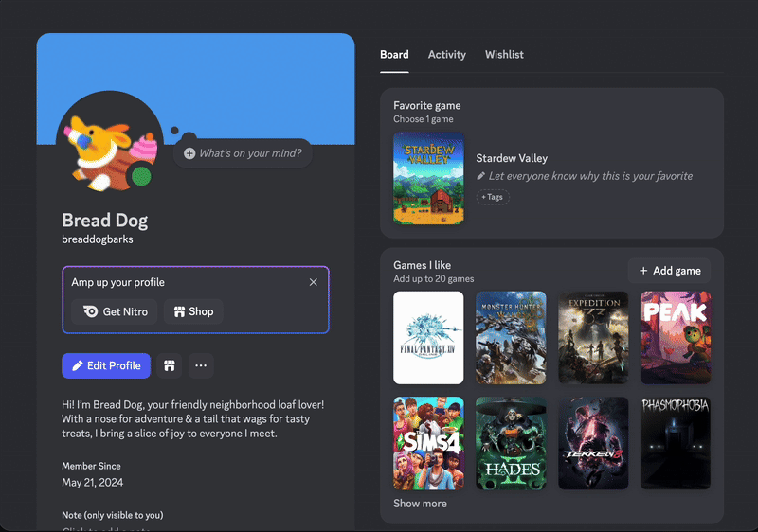758x532 pixels.
Task: Click the Note (only visible to you) label
Action: (x=112, y=515)
